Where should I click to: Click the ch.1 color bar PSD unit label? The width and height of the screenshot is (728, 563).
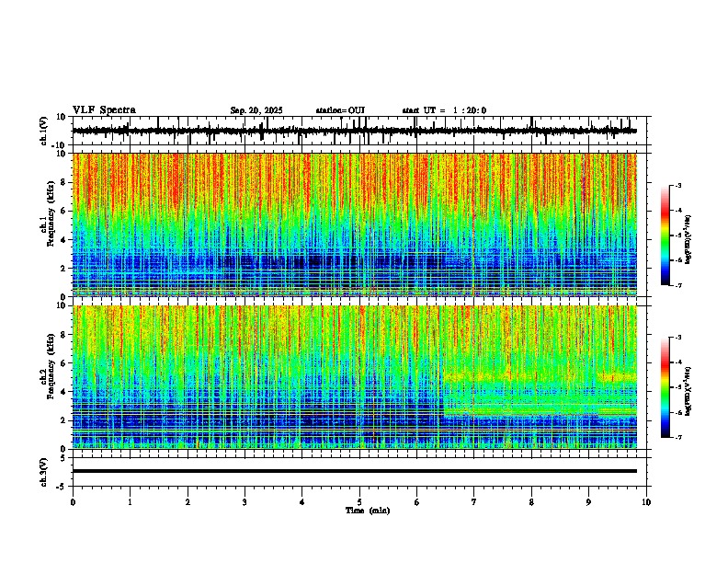(x=688, y=239)
